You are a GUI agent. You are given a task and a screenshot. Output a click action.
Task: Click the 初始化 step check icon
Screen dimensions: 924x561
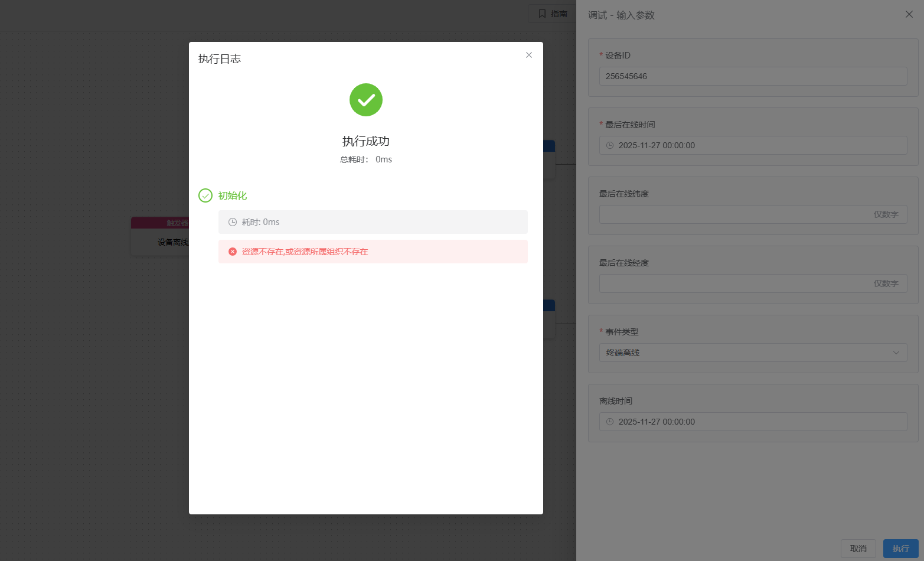pos(205,195)
